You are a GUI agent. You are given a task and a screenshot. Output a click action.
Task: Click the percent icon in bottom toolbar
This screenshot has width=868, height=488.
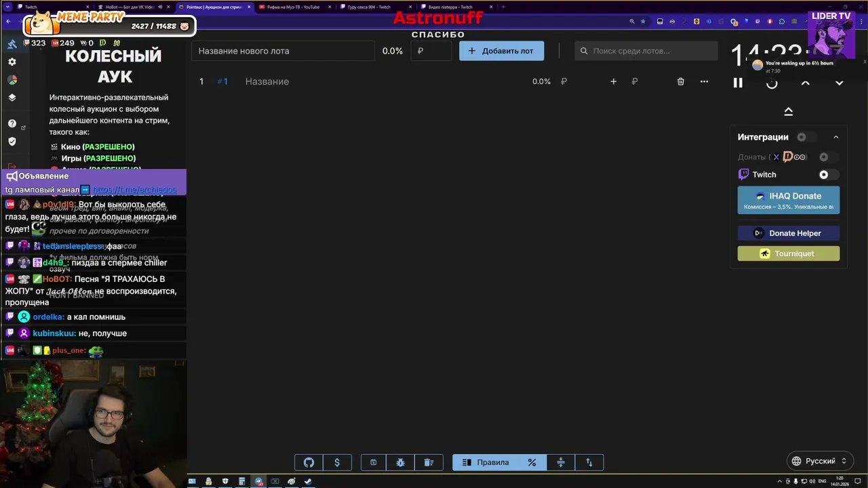532,462
